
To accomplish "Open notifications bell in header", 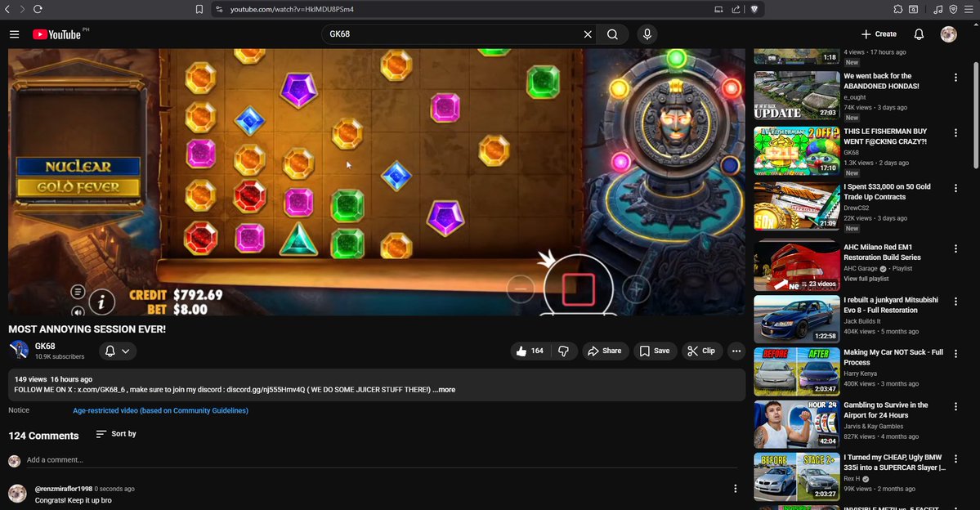I will [x=919, y=34].
